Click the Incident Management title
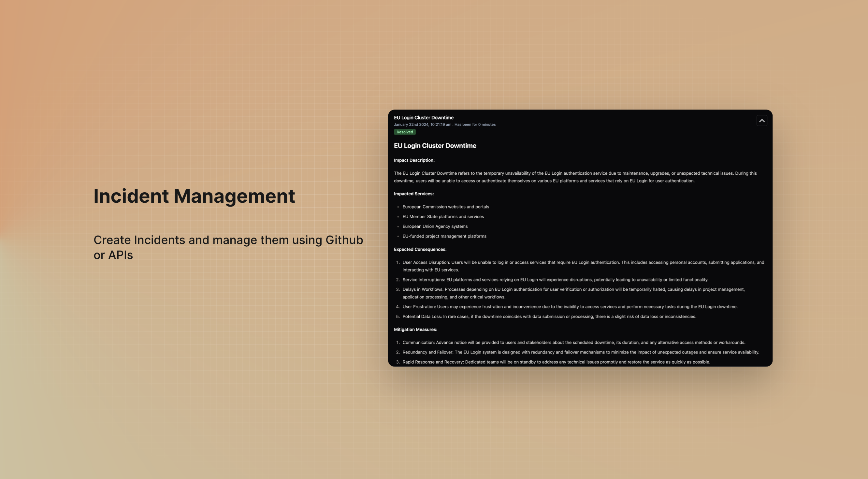 pos(194,196)
